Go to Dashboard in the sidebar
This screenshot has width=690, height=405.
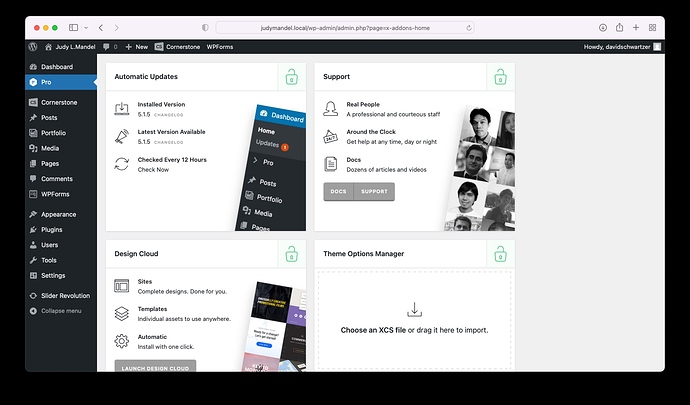[61, 67]
